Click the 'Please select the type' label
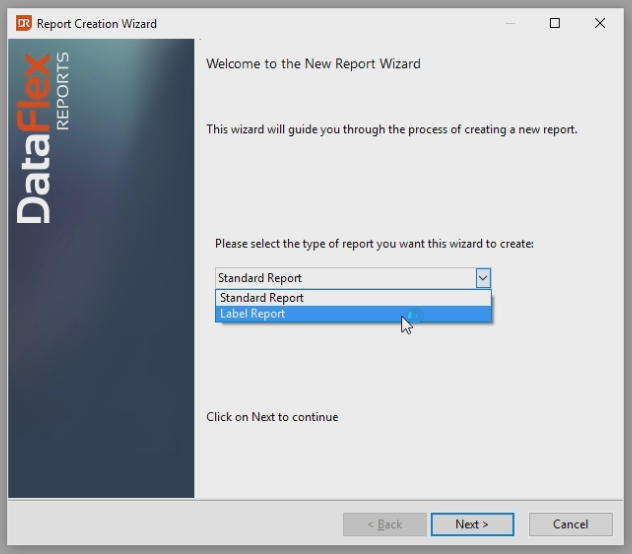This screenshot has height=554, width=632. click(x=374, y=244)
